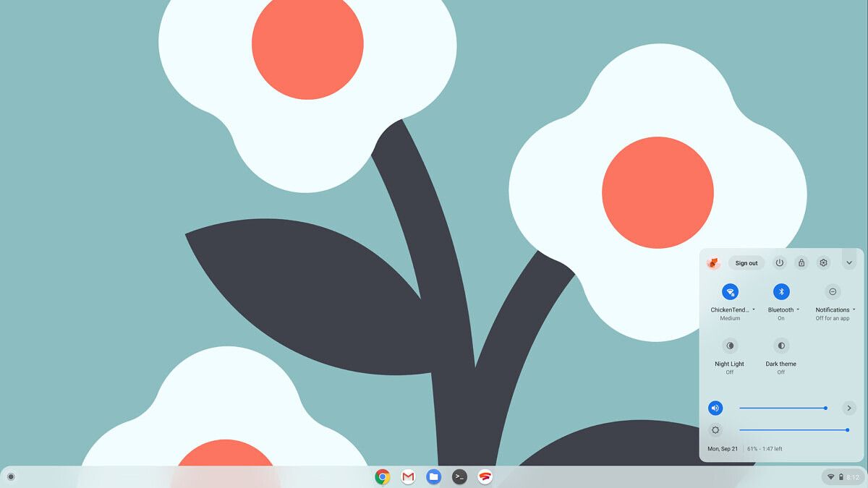Enable Dark theme
Screen dimensions: 868x488
click(x=780, y=346)
